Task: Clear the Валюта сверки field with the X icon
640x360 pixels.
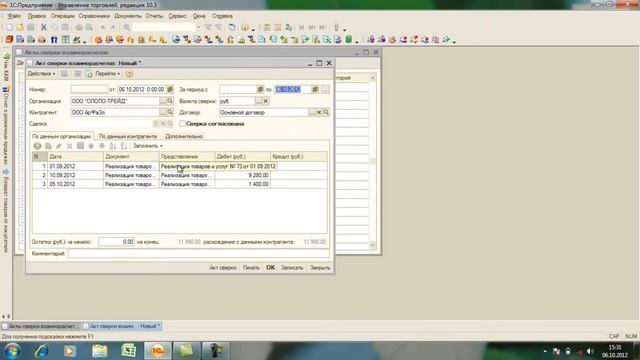Action: click(266, 101)
